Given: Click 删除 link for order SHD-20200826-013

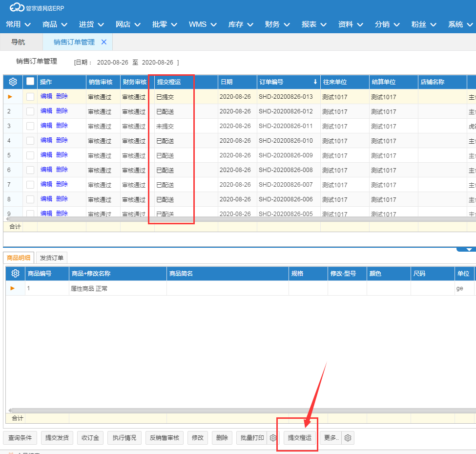Looking at the screenshot, I should click(62, 96).
